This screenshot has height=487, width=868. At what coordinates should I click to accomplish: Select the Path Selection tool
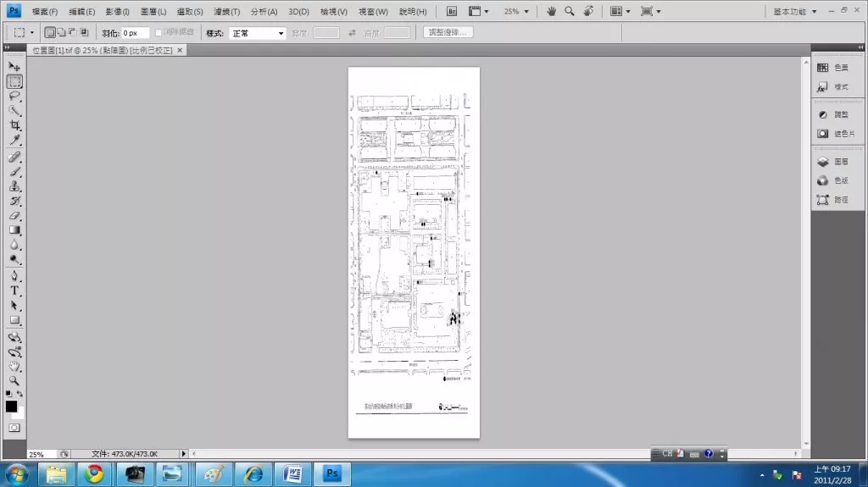[14, 306]
